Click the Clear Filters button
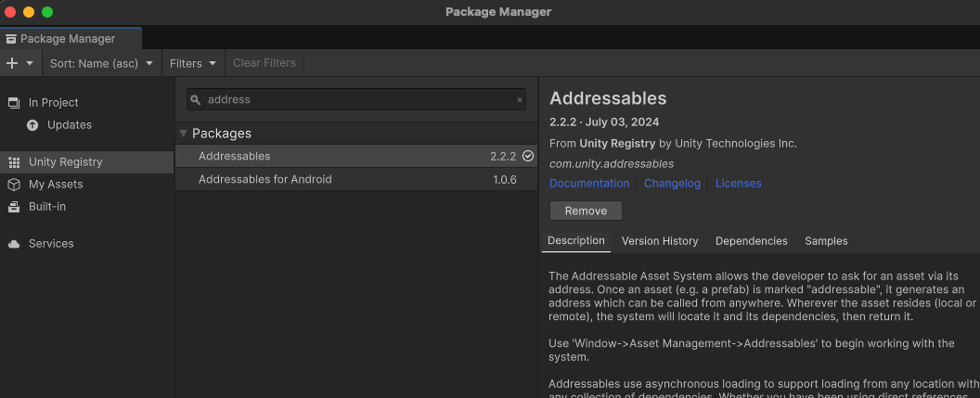Image resolution: width=980 pixels, height=398 pixels. 264,63
